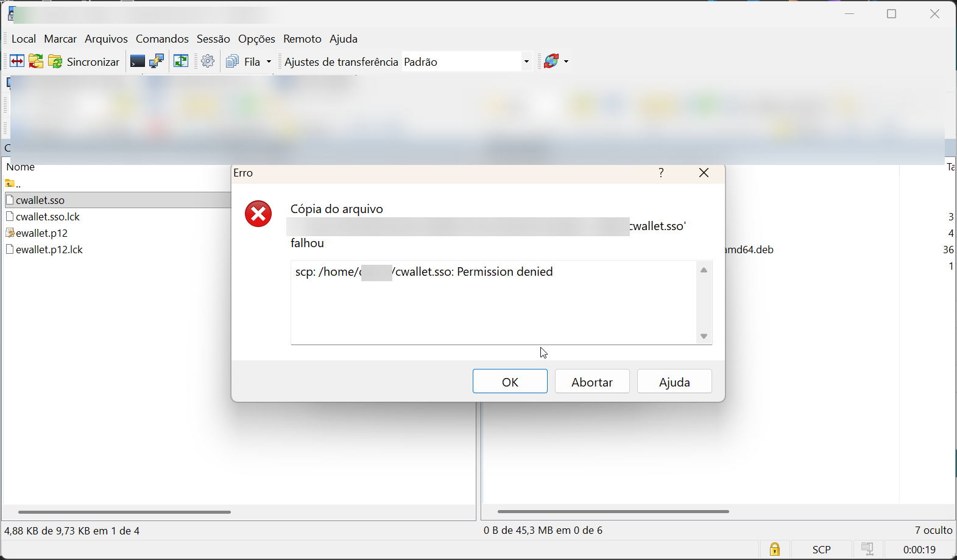Open the Padrão transfer settings combo box
Image resolution: width=957 pixels, height=560 pixels.
pyautogui.click(x=467, y=61)
